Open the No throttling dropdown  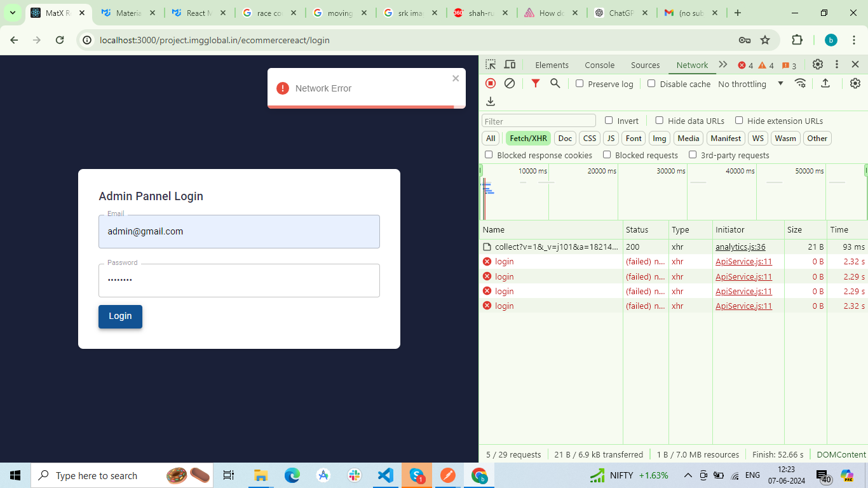750,84
